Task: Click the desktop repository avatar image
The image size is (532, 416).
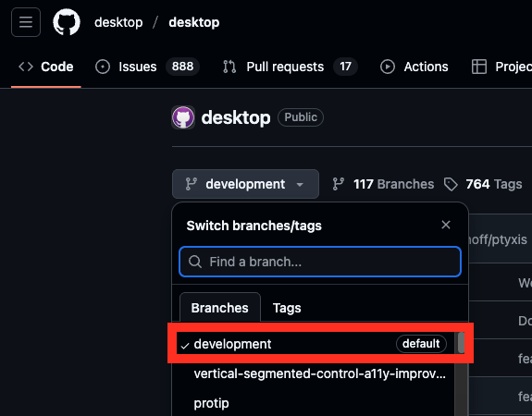Action: point(183,117)
